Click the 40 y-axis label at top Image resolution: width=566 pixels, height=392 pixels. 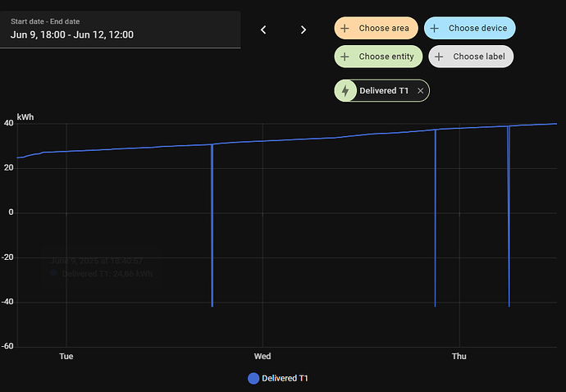pos(9,124)
